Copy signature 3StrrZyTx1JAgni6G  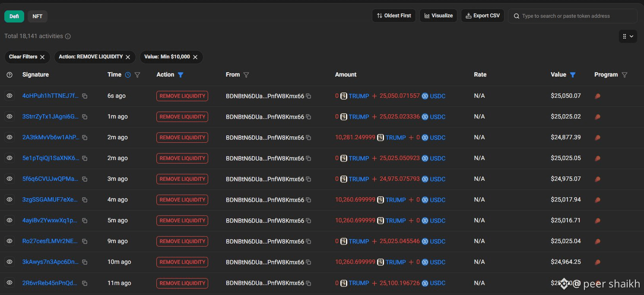coord(85,117)
